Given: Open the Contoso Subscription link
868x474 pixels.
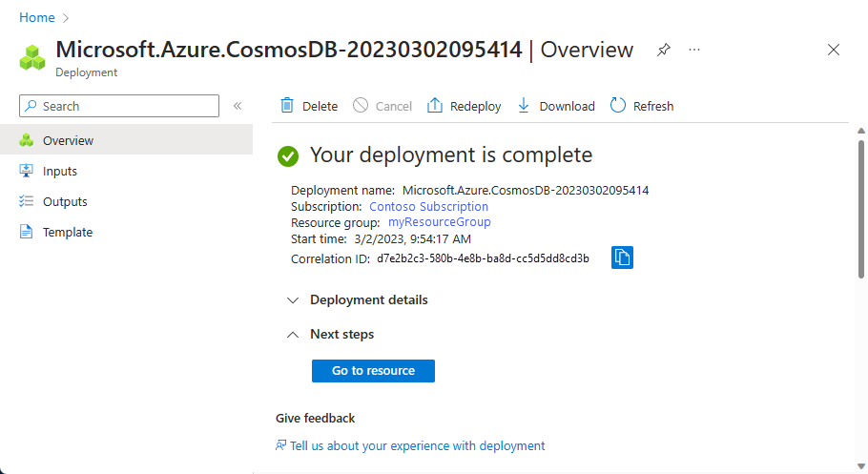Looking at the screenshot, I should point(428,206).
